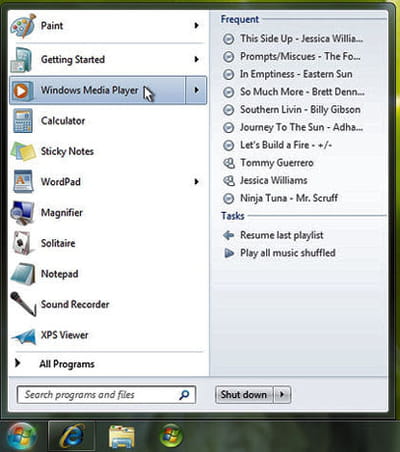Expand the Getting Started submenu arrow
This screenshot has width=400, height=452.
tap(197, 59)
